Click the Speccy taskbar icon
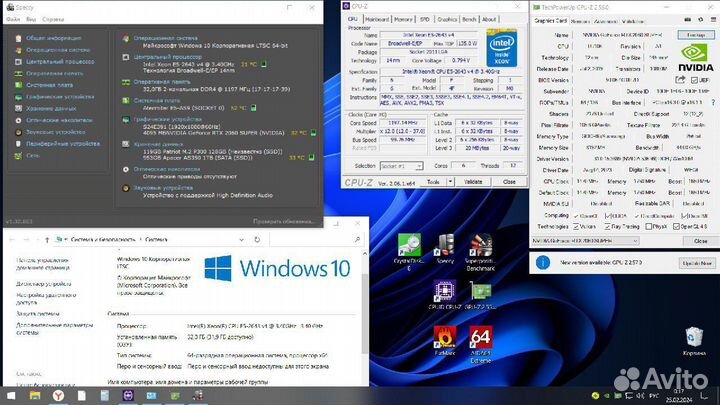This screenshot has height=405, width=720. point(198,395)
